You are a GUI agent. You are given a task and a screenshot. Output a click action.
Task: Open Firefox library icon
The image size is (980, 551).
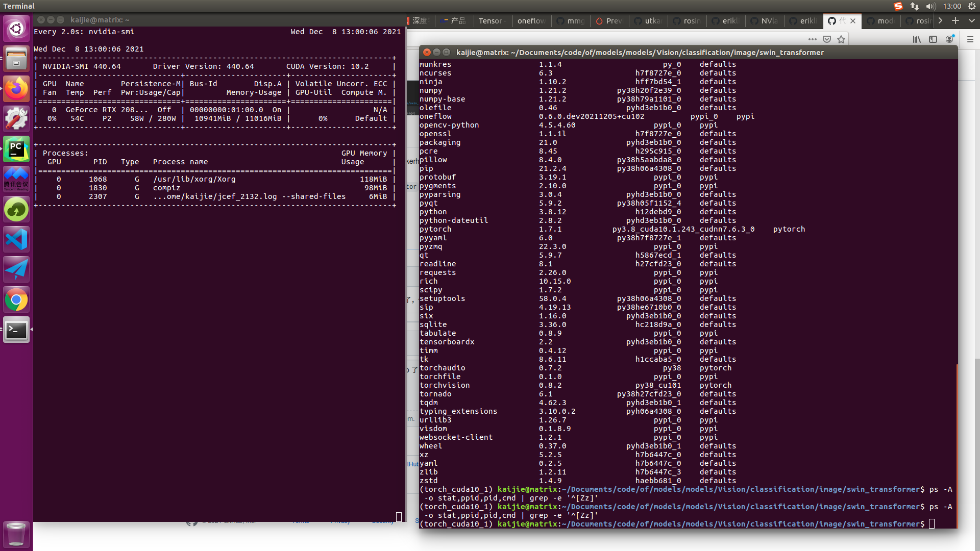tap(917, 39)
